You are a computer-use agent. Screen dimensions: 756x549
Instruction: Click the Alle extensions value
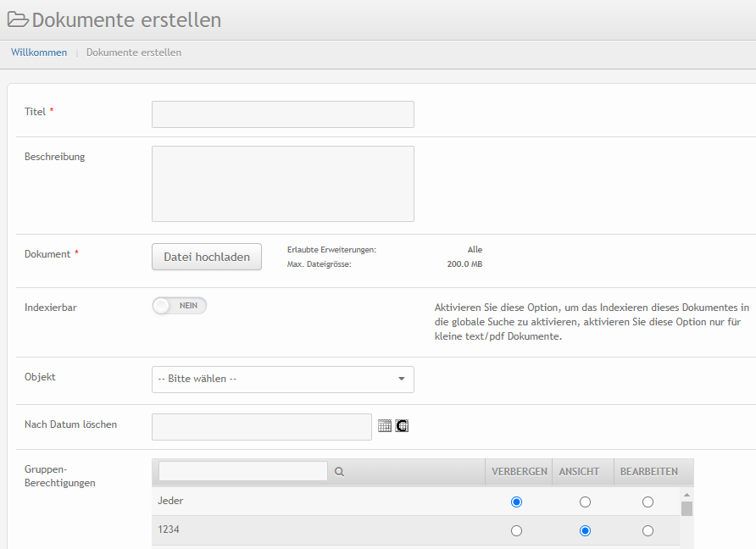click(x=475, y=249)
